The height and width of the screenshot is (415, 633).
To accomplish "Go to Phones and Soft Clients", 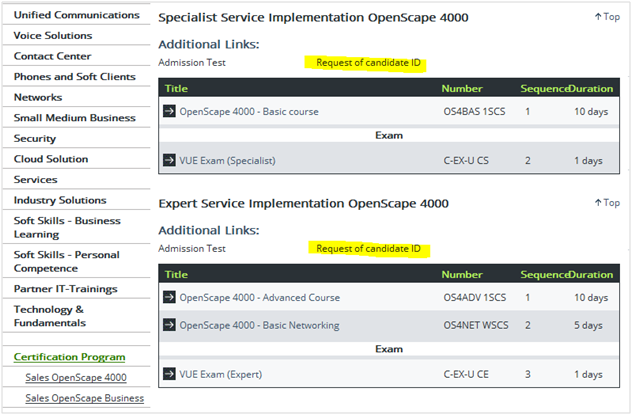I will (x=75, y=77).
